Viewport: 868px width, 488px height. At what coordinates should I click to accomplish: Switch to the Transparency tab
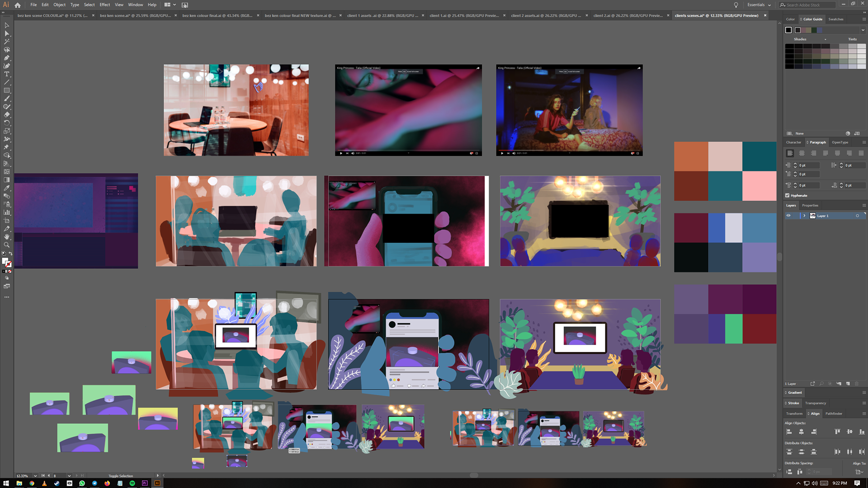click(x=816, y=403)
